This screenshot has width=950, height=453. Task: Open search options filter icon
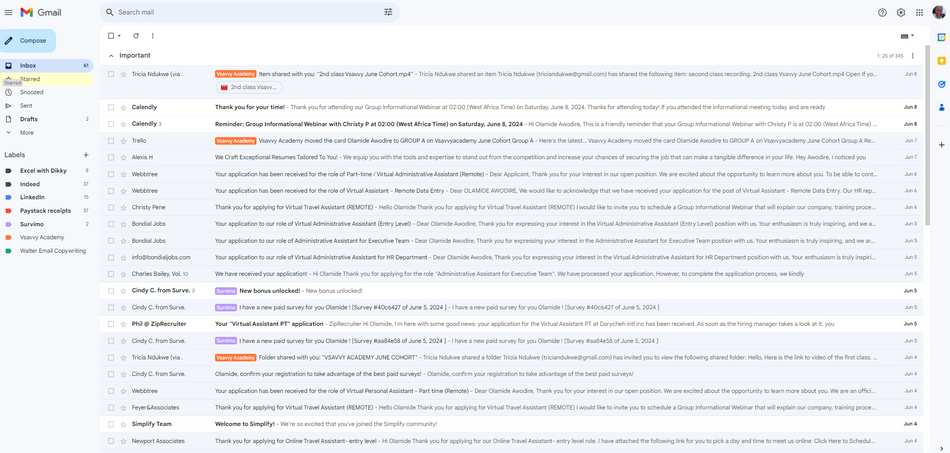[x=388, y=12]
